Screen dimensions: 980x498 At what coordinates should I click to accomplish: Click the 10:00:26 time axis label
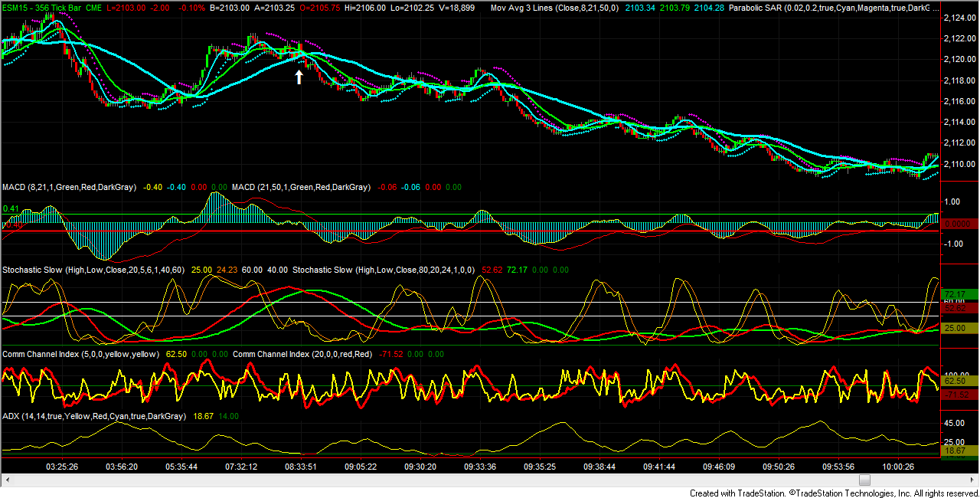pos(898,466)
